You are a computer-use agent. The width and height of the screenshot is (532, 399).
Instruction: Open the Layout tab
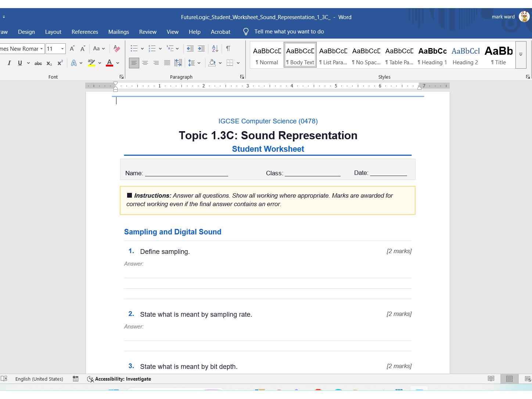point(53,32)
